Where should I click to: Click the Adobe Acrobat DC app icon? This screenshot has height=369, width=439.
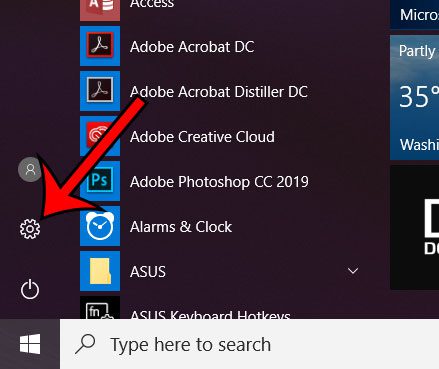coord(100,46)
